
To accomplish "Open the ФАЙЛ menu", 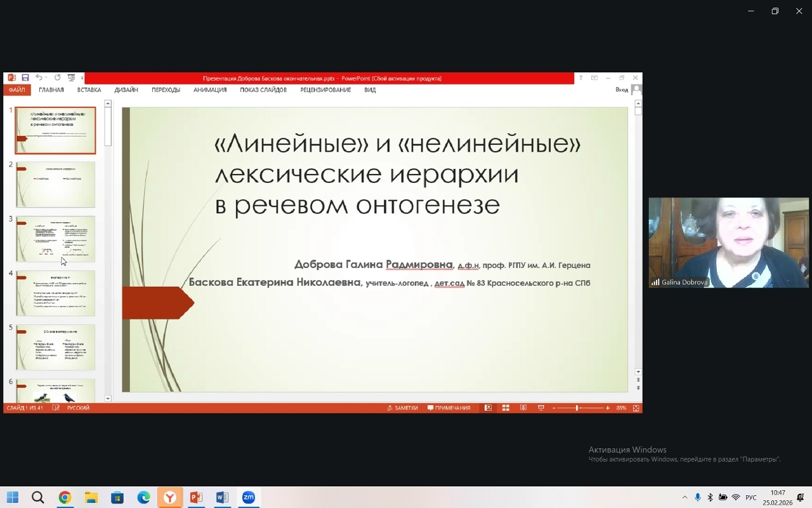I will [x=16, y=90].
